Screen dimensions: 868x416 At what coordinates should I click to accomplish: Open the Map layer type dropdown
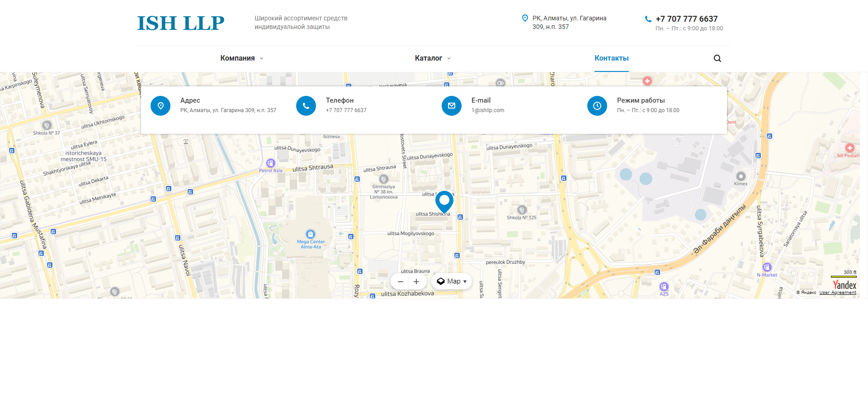click(452, 281)
